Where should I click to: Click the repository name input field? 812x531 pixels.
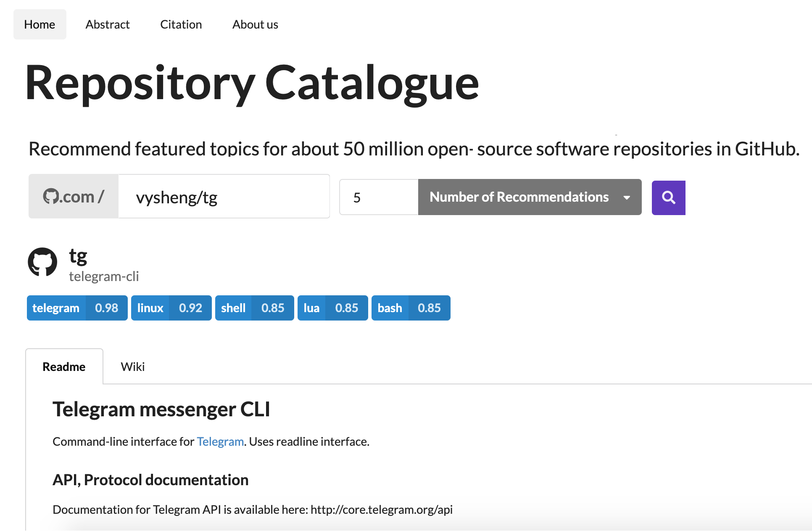pyautogui.click(x=224, y=197)
